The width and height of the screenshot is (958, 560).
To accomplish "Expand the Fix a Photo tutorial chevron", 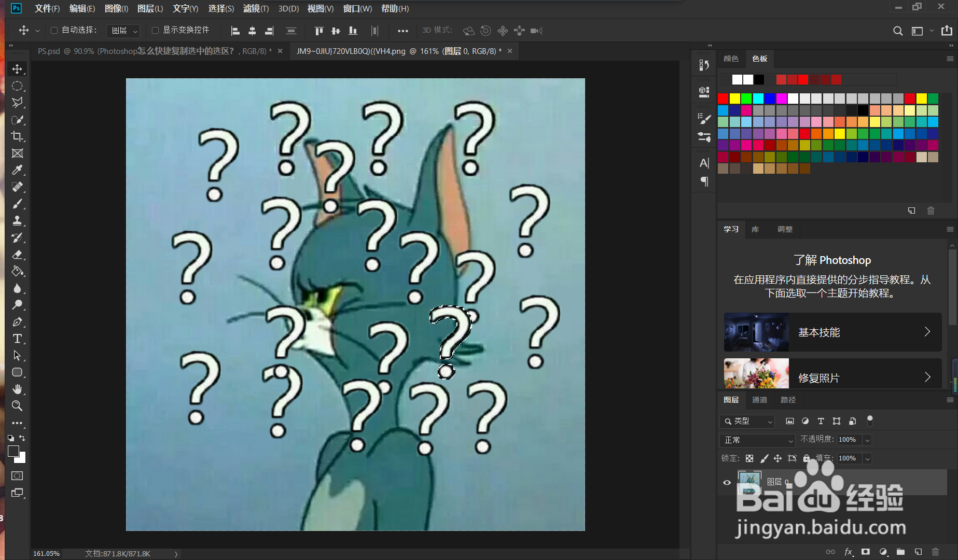I will [927, 377].
